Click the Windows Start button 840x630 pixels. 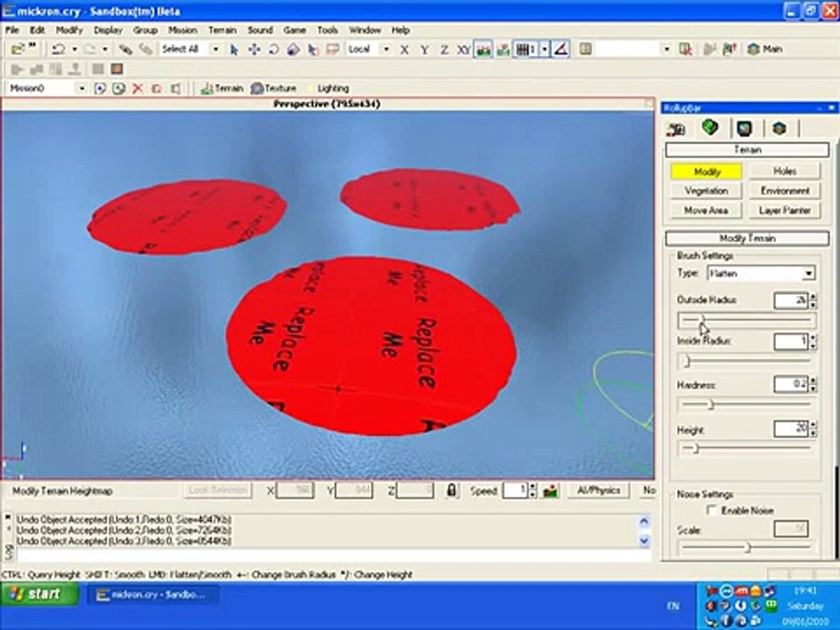pos(40,594)
